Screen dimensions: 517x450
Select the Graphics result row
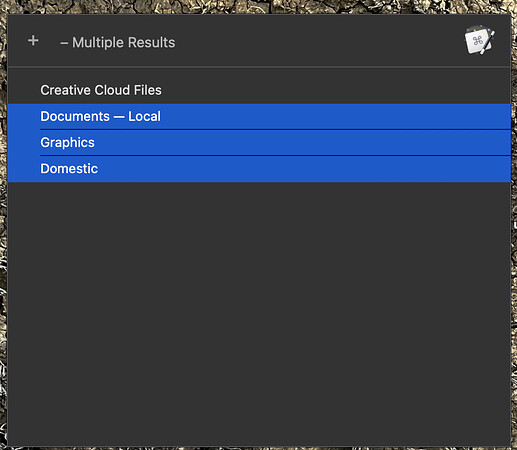[x=259, y=143]
